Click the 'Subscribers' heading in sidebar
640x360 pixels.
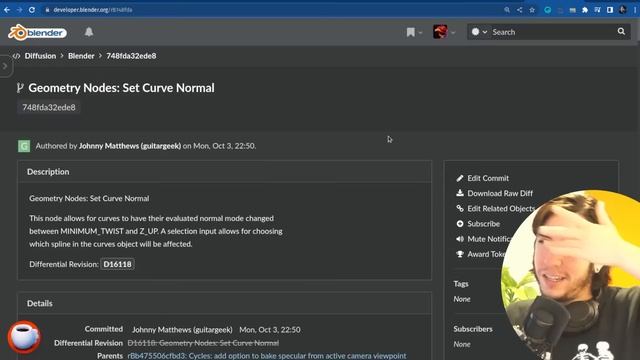point(473,329)
